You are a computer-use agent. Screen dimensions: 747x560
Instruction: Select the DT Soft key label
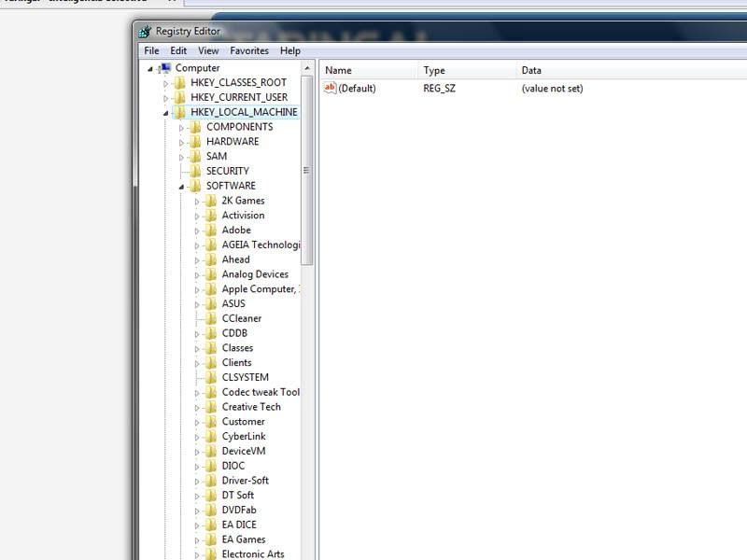pyautogui.click(x=238, y=496)
